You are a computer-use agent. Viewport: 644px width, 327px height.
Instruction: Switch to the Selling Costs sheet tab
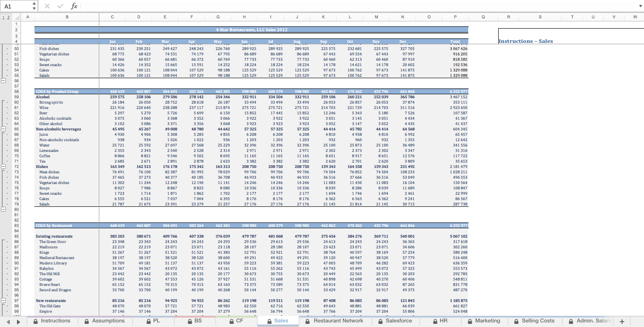tap(534, 321)
